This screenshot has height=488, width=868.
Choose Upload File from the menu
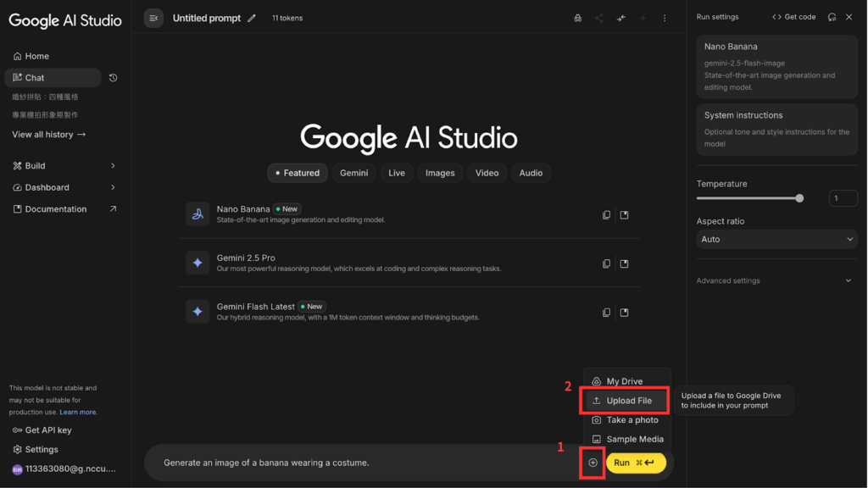coord(629,401)
